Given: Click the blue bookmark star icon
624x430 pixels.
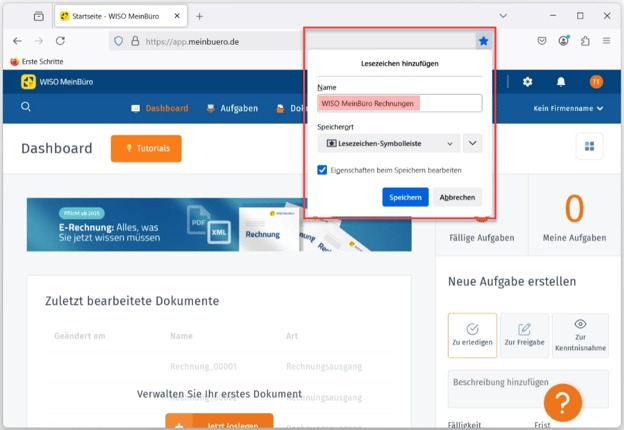Looking at the screenshot, I should coord(483,41).
